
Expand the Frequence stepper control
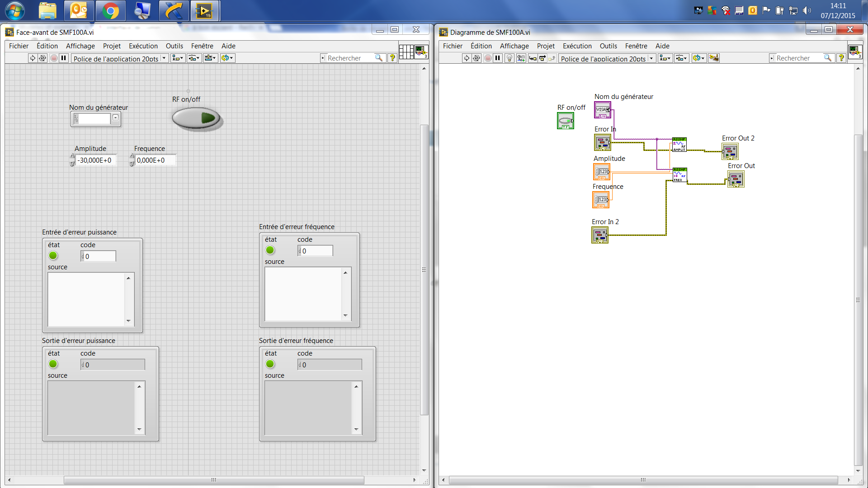pos(132,157)
